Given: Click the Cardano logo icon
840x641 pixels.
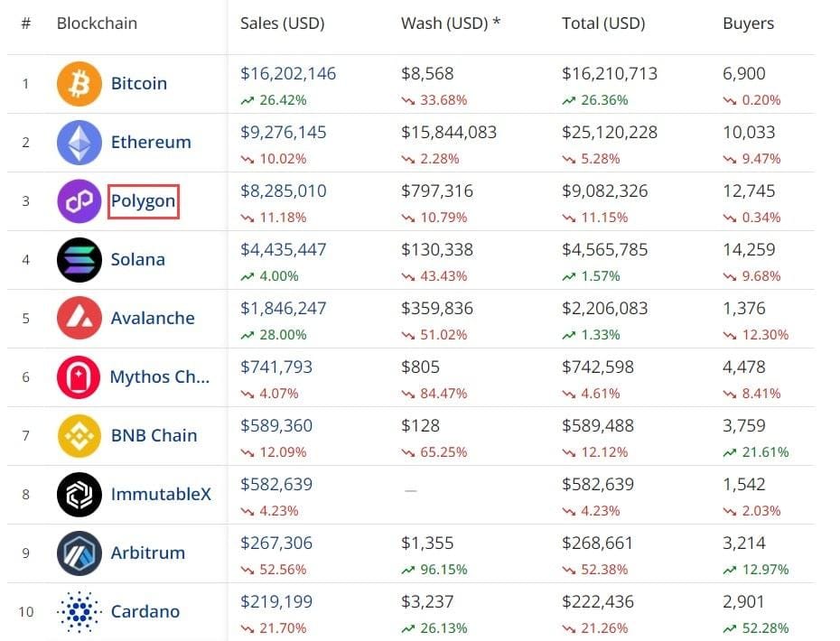Looking at the screenshot, I should coord(79,611).
